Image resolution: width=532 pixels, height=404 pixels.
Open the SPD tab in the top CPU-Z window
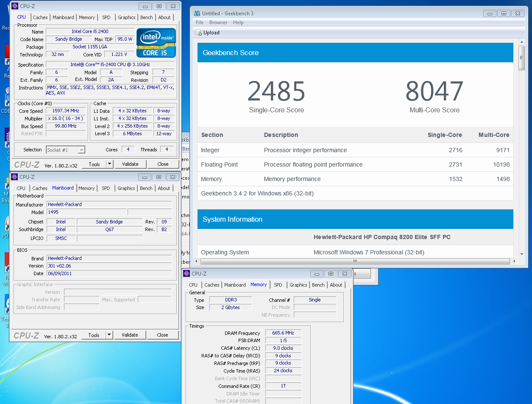pos(106,17)
